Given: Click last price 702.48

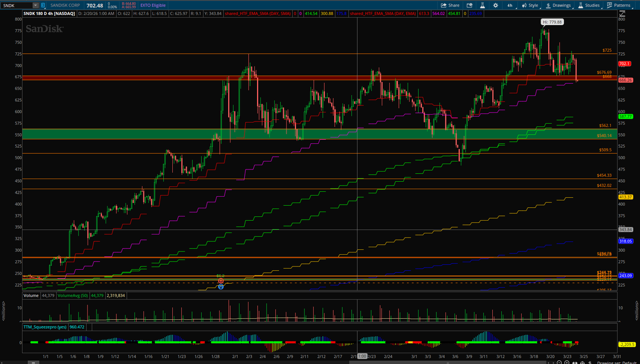Looking at the screenshot, I should (x=95, y=5).
